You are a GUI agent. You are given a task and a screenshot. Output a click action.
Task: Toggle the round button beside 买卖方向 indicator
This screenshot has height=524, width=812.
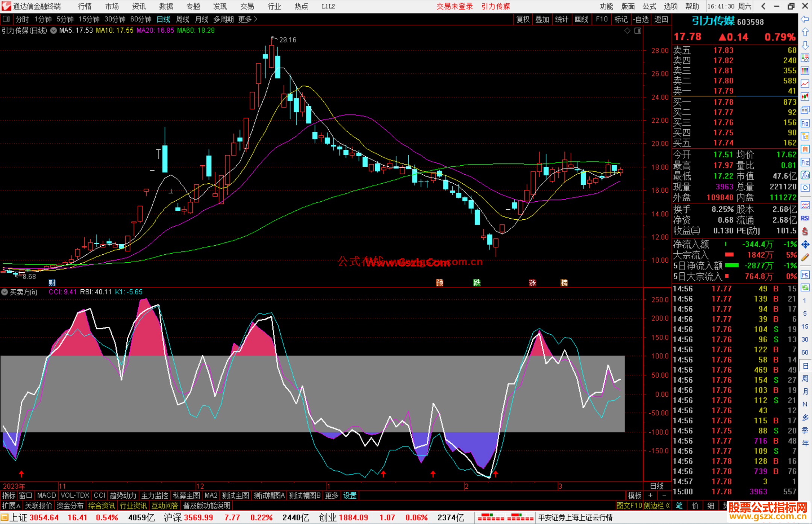(x=5, y=292)
